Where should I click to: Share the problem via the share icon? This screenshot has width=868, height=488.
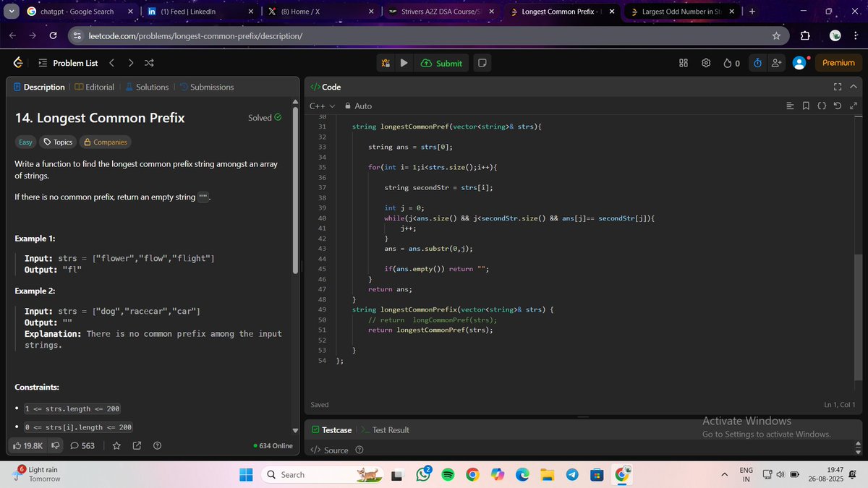pyautogui.click(x=137, y=445)
